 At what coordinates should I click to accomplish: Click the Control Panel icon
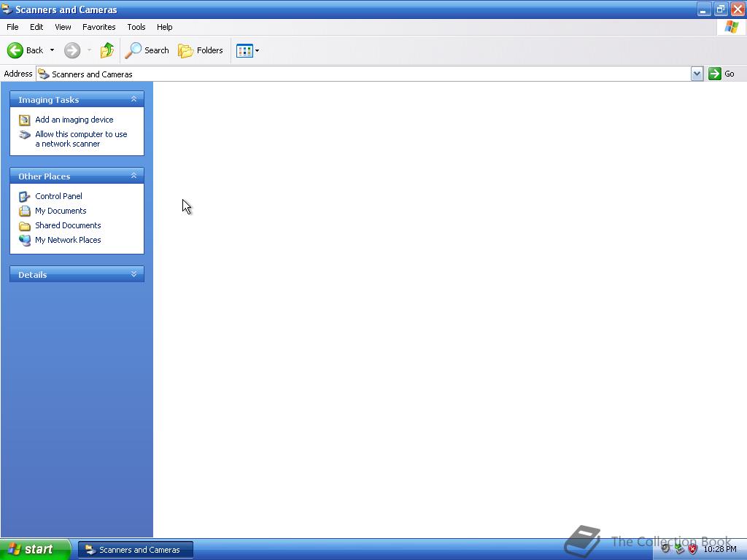pos(24,196)
